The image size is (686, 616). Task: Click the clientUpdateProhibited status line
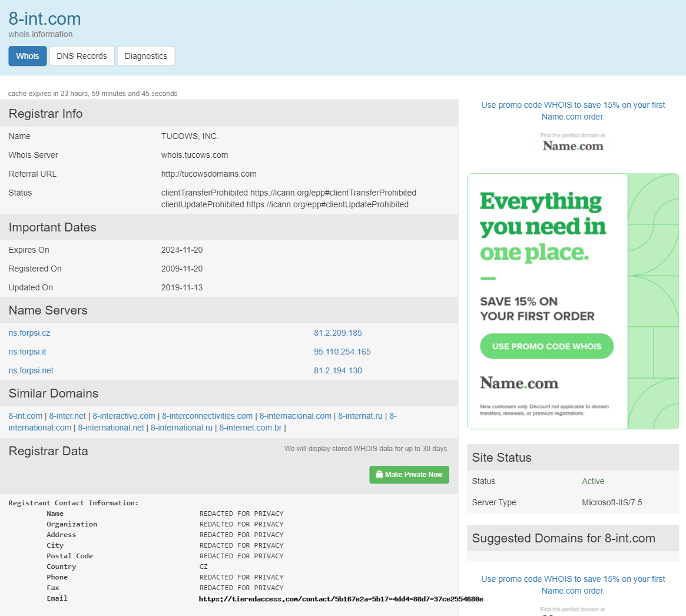(x=285, y=204)
